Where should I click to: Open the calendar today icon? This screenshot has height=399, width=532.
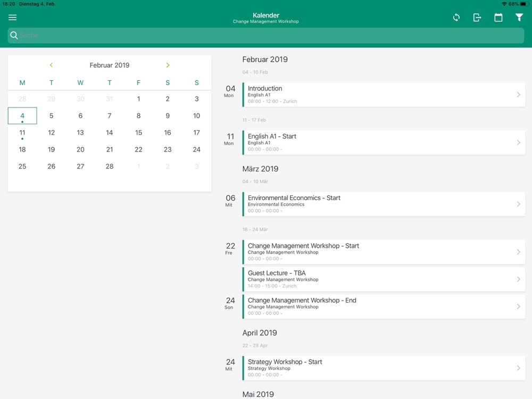498,18
